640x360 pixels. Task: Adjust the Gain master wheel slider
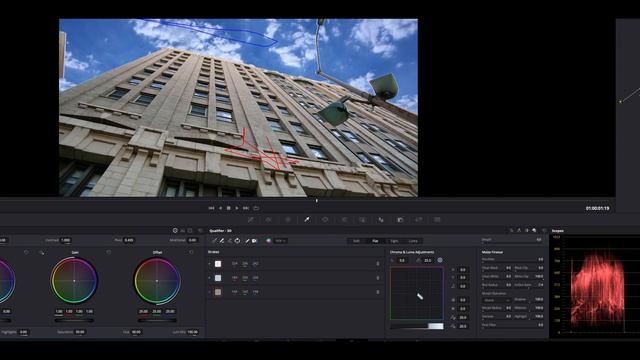coord(74,320)
